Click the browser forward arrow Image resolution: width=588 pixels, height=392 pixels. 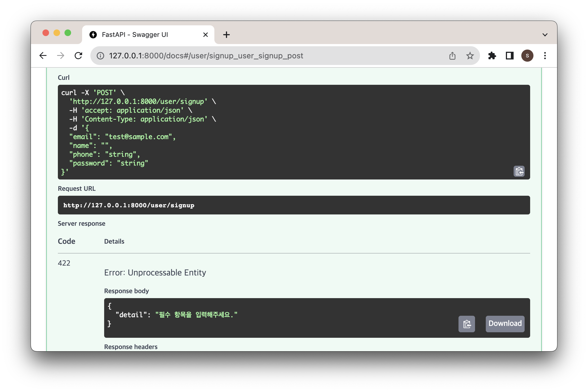(x=61, y=56)
